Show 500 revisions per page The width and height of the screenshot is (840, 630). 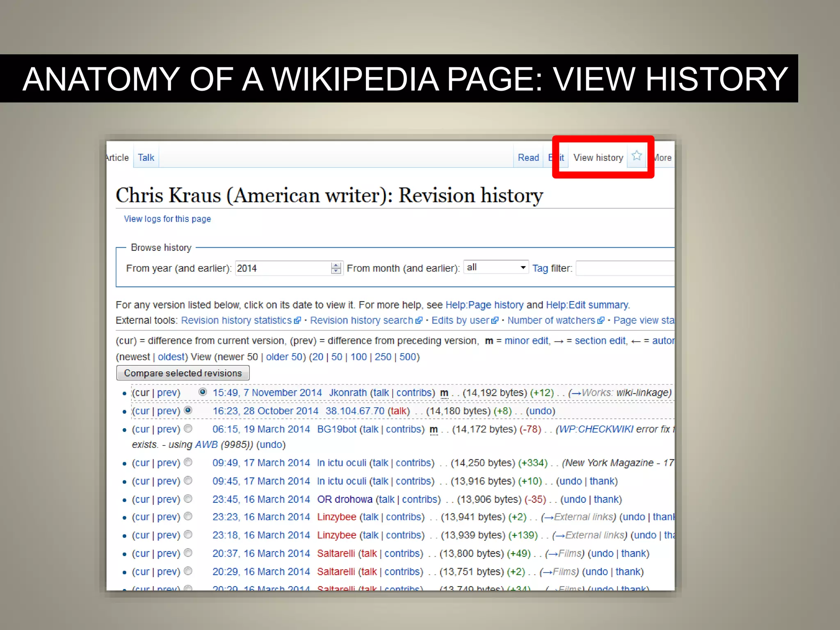click(408, 357)
